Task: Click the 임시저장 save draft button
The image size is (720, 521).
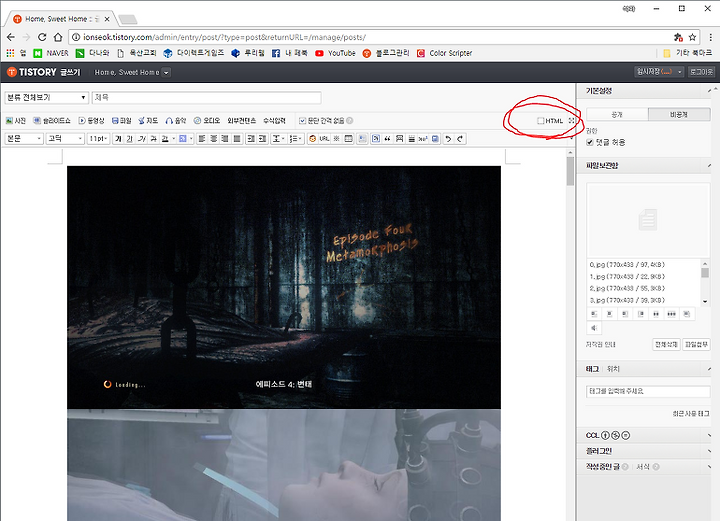Action: coord(655,72)
